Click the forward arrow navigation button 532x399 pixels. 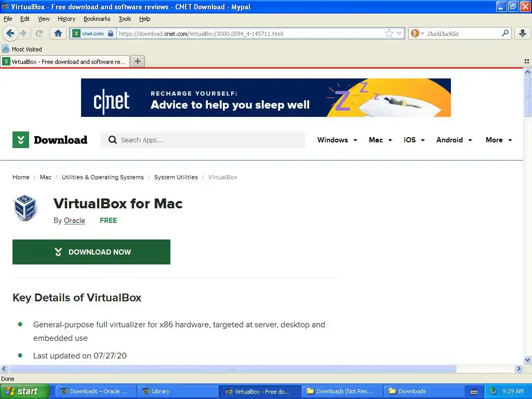click(x=23, y=33)
